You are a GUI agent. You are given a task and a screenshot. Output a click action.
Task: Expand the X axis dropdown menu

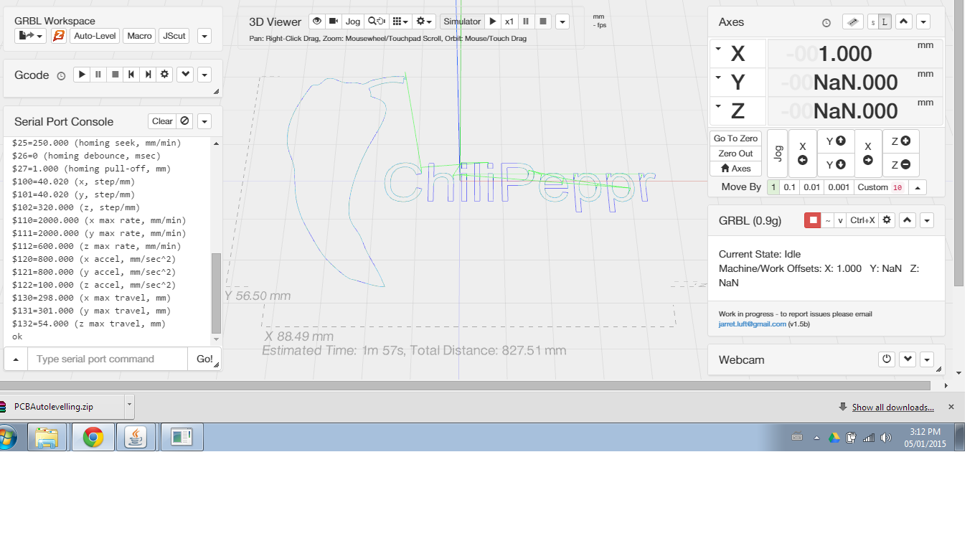coord(718,50)
